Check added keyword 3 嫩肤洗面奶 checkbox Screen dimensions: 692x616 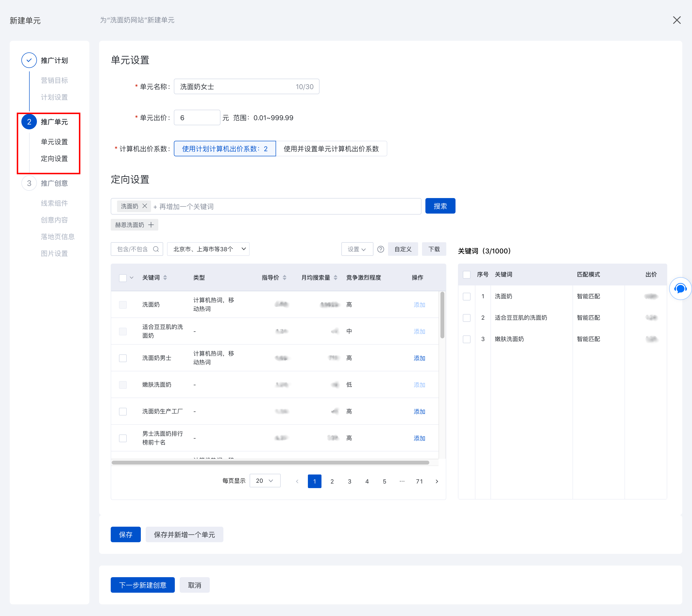(466, 339)
